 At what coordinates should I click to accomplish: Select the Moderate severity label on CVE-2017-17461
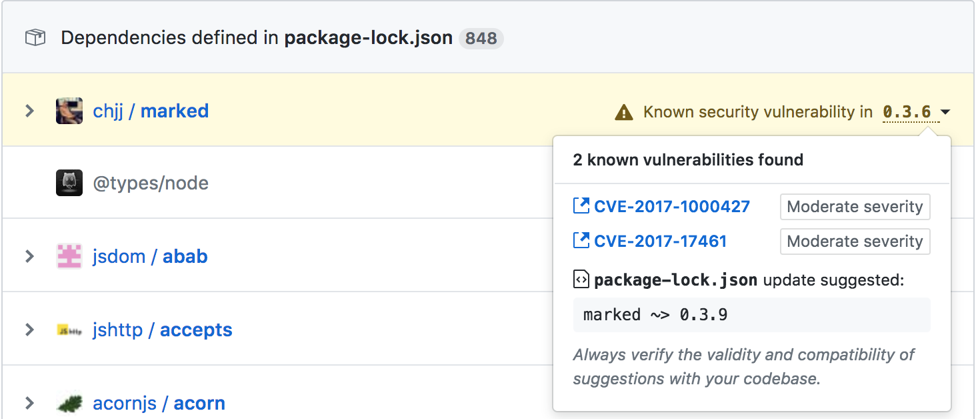coord(855,241)
